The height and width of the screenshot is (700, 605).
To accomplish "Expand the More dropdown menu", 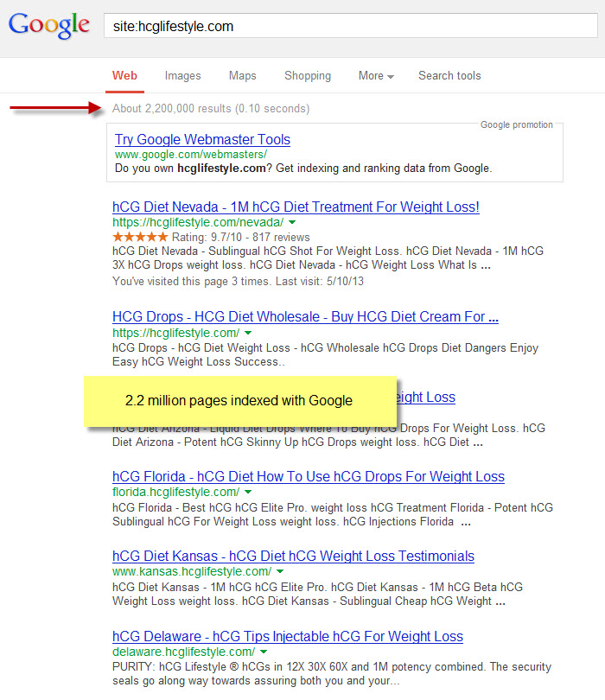I will pyautogui.click(x=376, y=76).
